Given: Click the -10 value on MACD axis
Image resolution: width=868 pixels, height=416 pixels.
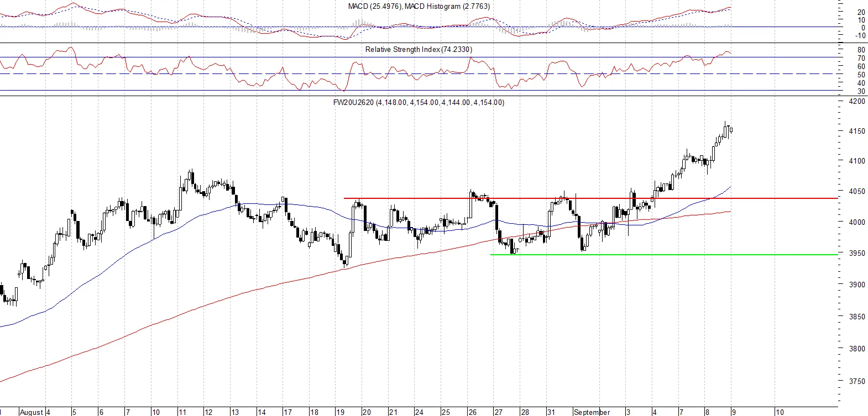Looking at the screenshot, I should click(860, 35).
